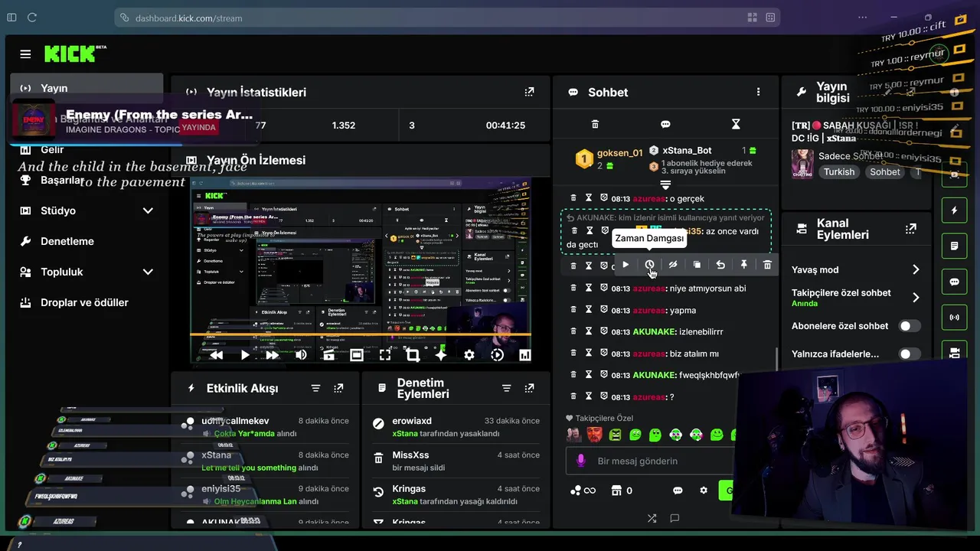
Task: Reload the browser page
Action: pyautogui.click(x=32, y=18)
